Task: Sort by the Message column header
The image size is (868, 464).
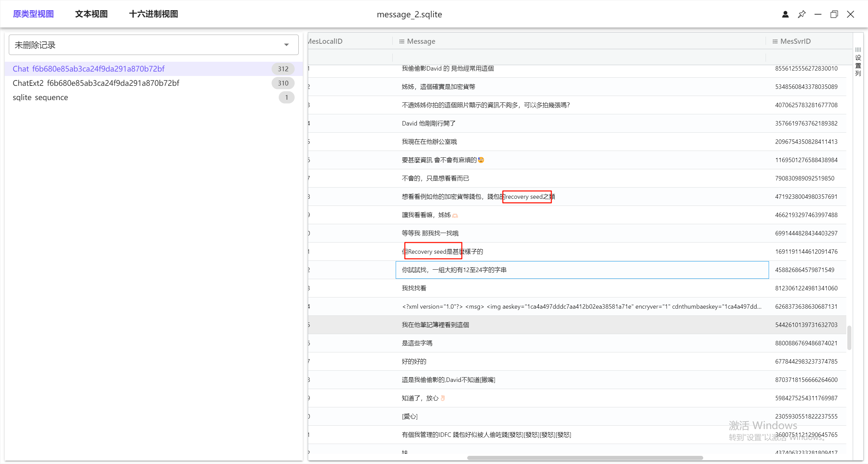Action: 421,41
